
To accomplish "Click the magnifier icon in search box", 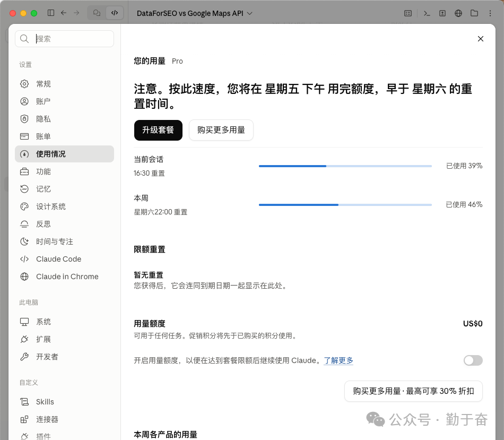I will 24,39.
